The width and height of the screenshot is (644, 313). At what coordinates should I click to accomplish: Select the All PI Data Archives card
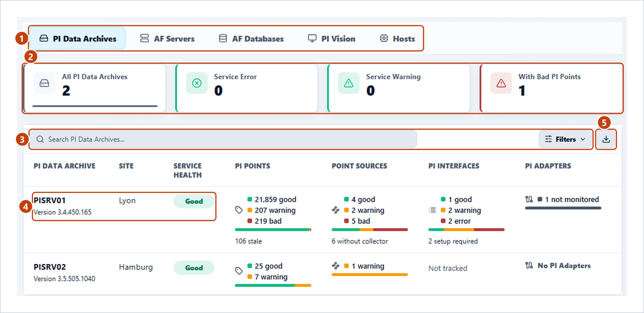pyautogui.click(x=95, y=88)
